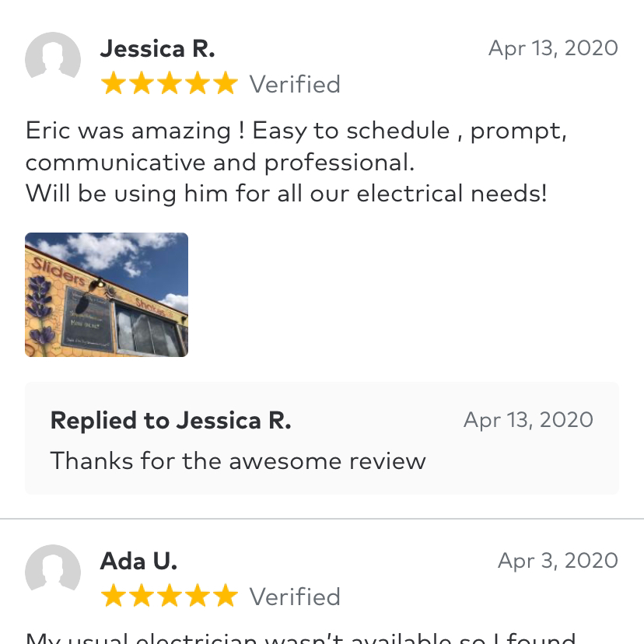Click the 'Replied to Jessica R.' heading
The width and height of the screenshot is (644, 644).
[x=170, y=421]
